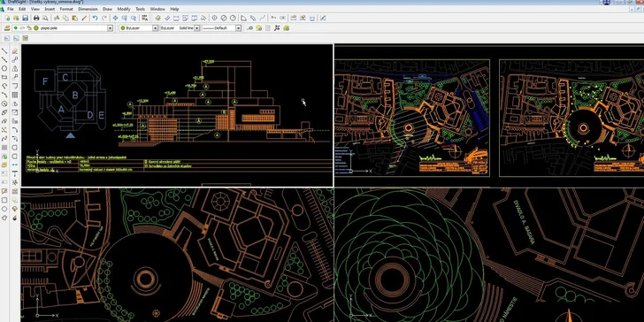Click the ByLayer color swatch circle
Viewport: 644px width, 322px height.
123,28
